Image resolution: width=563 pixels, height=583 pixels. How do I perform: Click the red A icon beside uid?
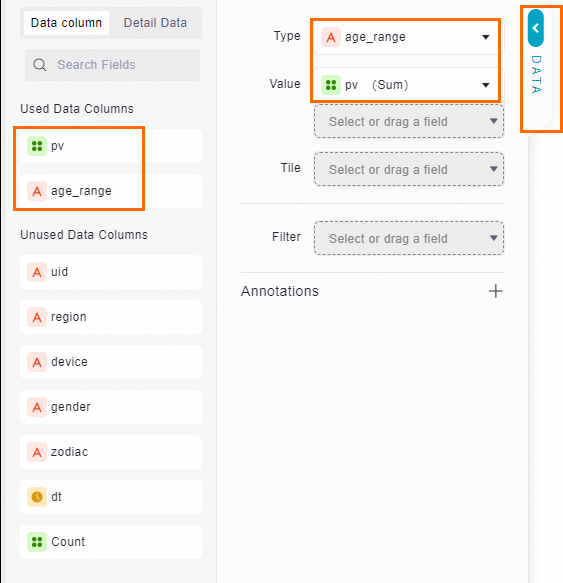coord(37,272)
